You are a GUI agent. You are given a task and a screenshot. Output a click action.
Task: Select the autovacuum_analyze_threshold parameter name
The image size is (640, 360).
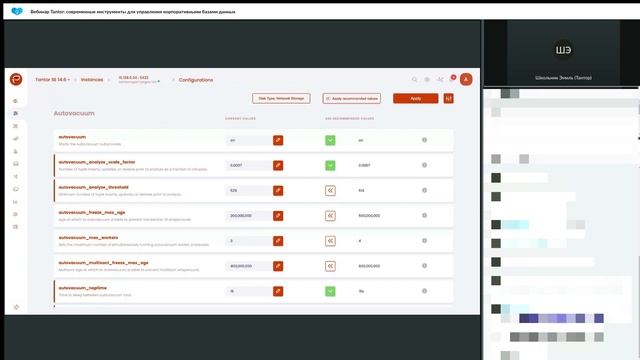(x=93, y=187)
